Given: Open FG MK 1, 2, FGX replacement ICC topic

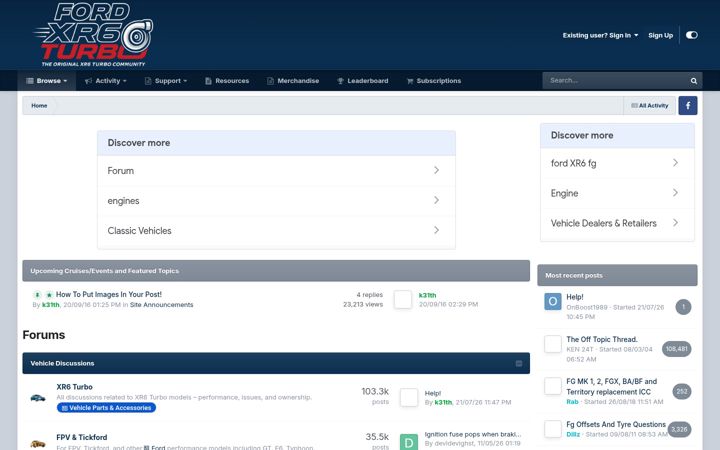Looking at the screenshot, I should tap(611, 387).
